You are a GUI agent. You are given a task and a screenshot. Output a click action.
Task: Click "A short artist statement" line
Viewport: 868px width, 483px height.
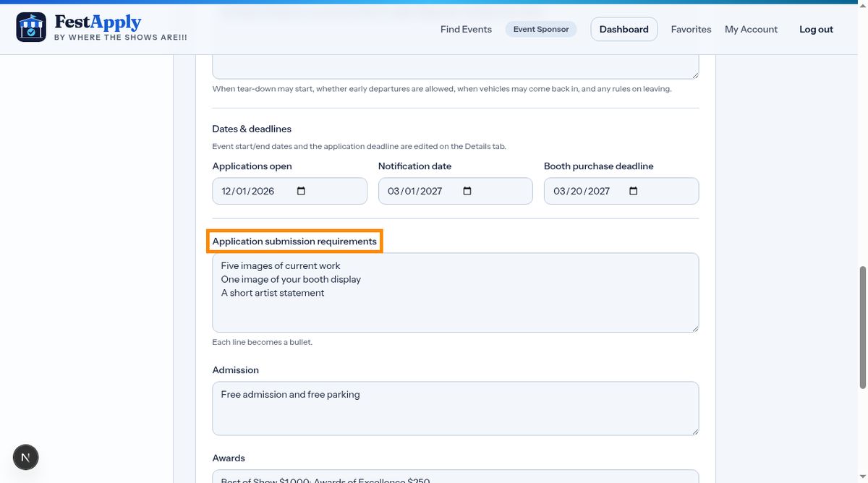click(273, 293)
